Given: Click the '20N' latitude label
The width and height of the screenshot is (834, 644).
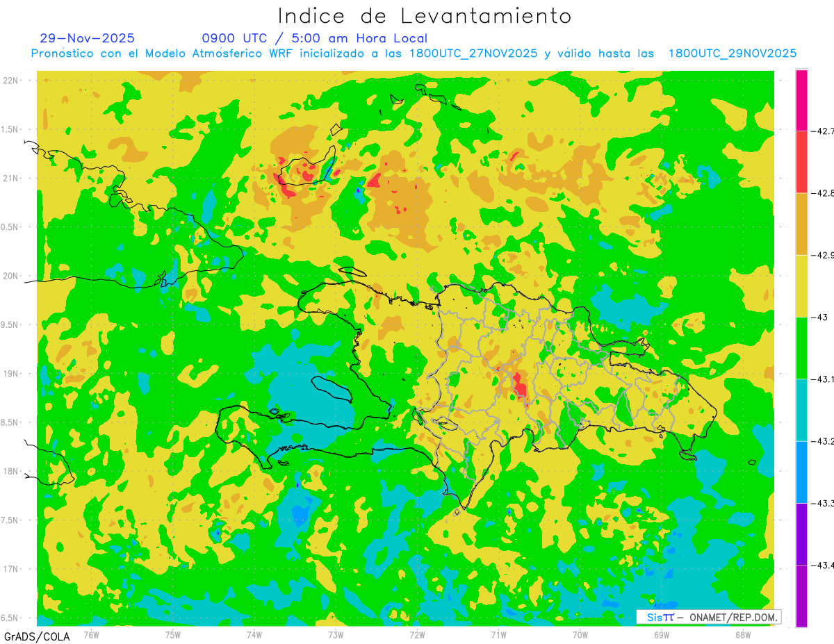Looking at the screenshot, I should click(10, 276).
